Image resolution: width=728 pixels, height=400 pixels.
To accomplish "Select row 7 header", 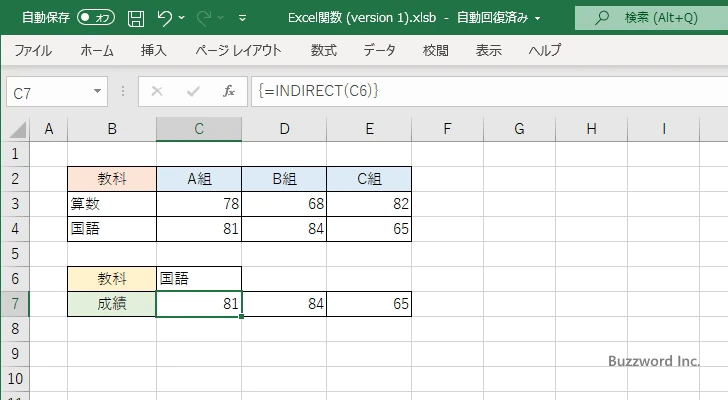I will [x=15, y=304].
